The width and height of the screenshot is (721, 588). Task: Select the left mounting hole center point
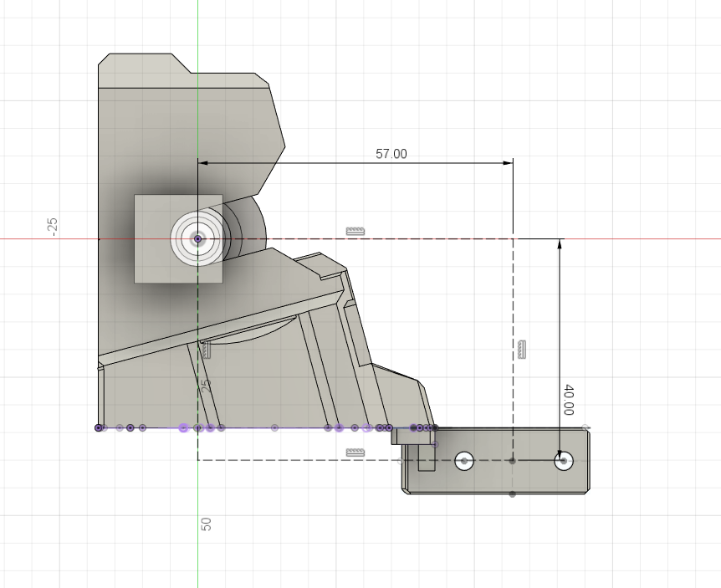465,460
